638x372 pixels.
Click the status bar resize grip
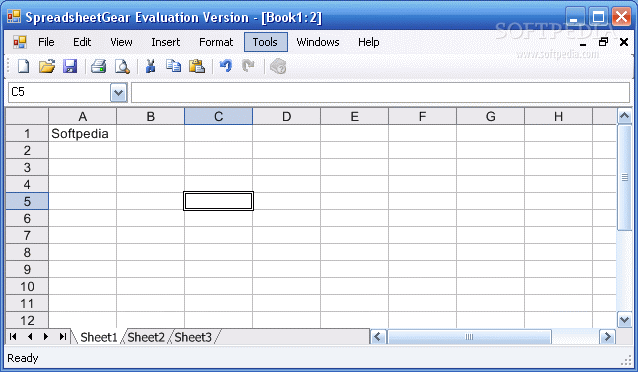click(x=626, y=359)
